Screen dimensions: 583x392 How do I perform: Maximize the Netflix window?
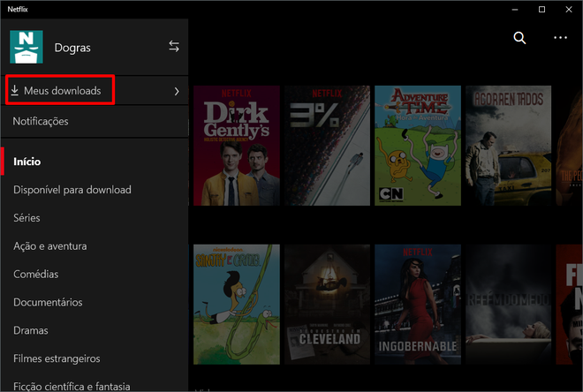(x=541, y=10)
